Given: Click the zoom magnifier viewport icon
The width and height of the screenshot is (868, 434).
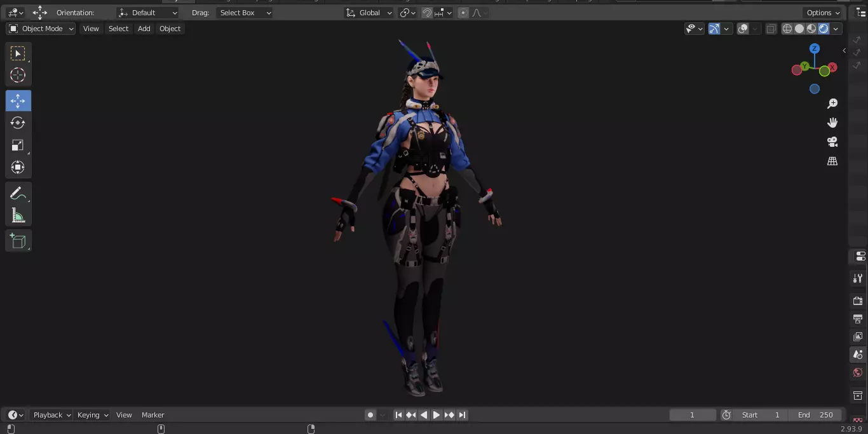Looking at the screenshot, I should click(832, 104).
